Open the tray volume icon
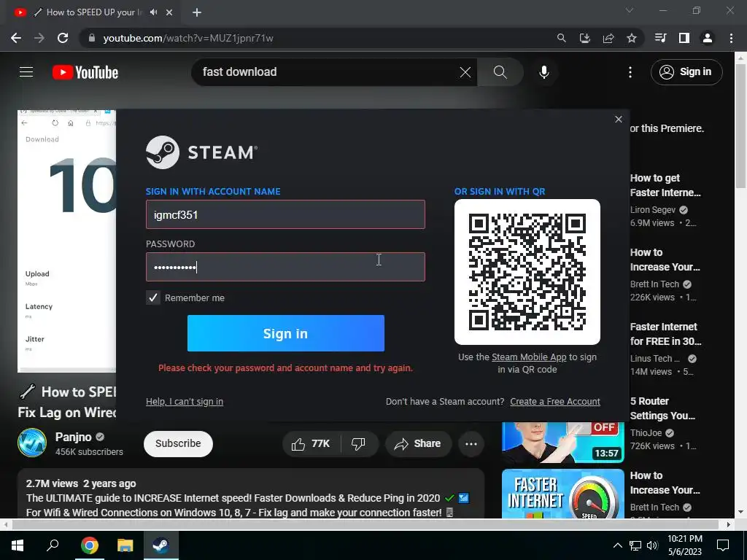747x560 pixels. [x=653, y=545]
